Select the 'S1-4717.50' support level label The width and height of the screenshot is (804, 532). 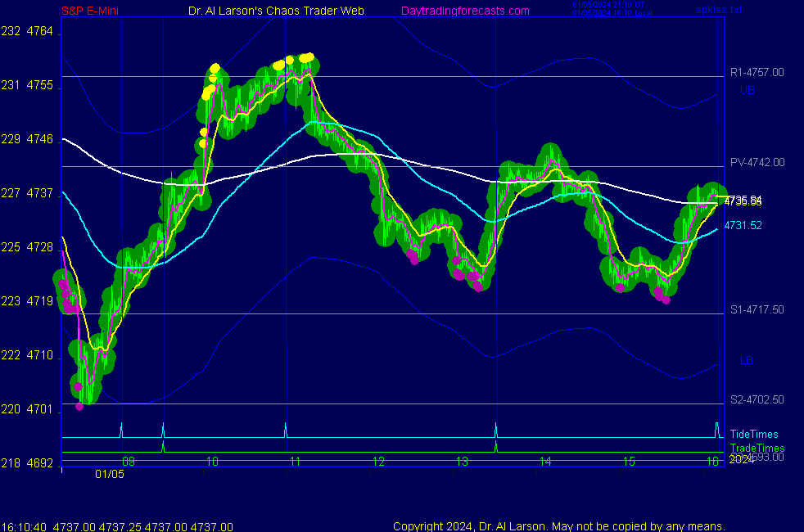(757, 309)
